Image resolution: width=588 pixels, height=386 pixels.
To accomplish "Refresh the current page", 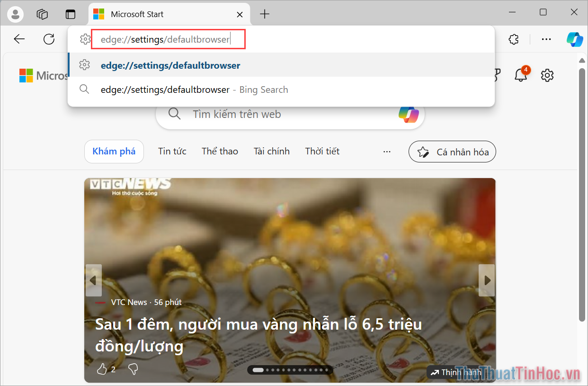I will (49, 39).
